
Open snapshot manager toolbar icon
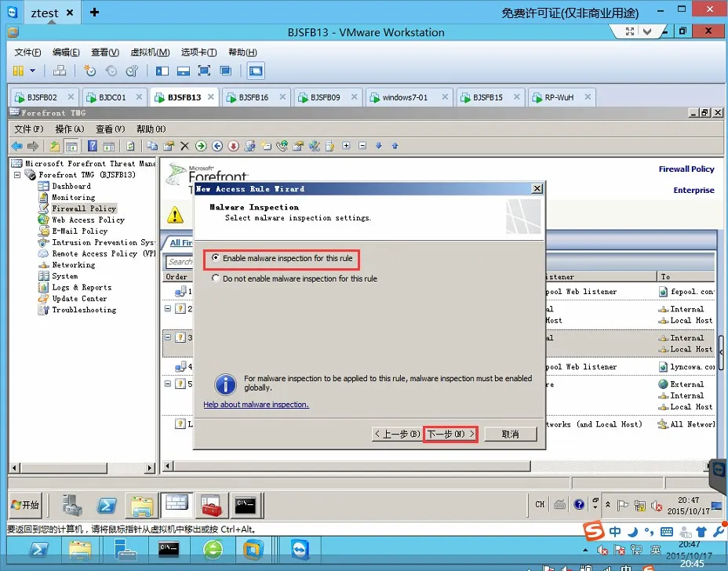(133, 71)
